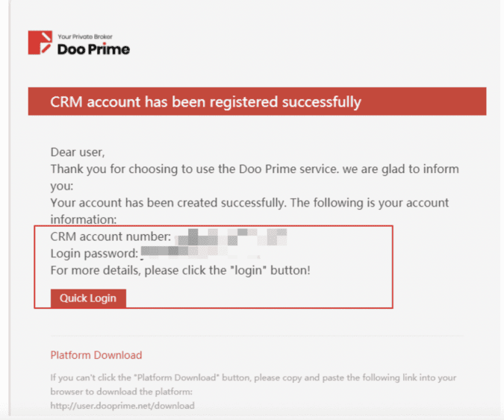Image resolution: width=504 pixels, height=420 pixels.
Task: Click the horizontal divider below Quick Login
Action: tap(257, 336)
